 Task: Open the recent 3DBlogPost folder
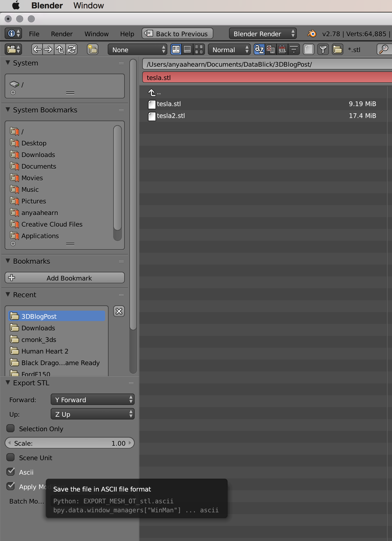(57, 316)
